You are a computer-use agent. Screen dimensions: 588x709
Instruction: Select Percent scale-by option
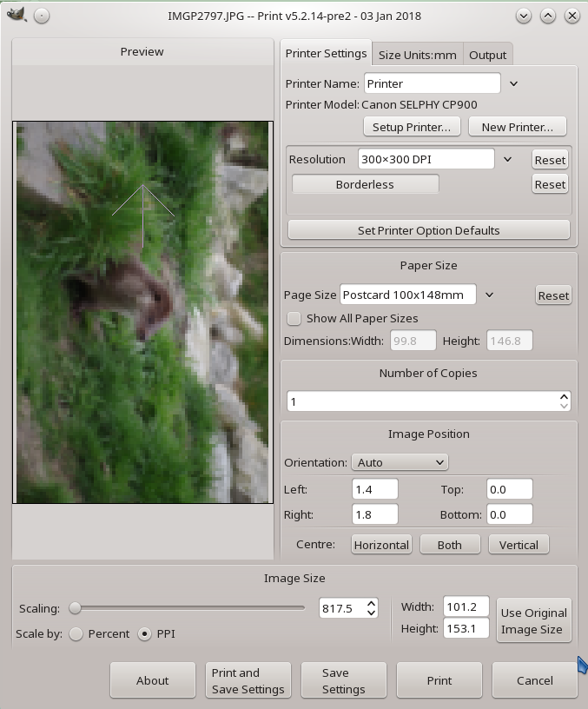(76, 633)
